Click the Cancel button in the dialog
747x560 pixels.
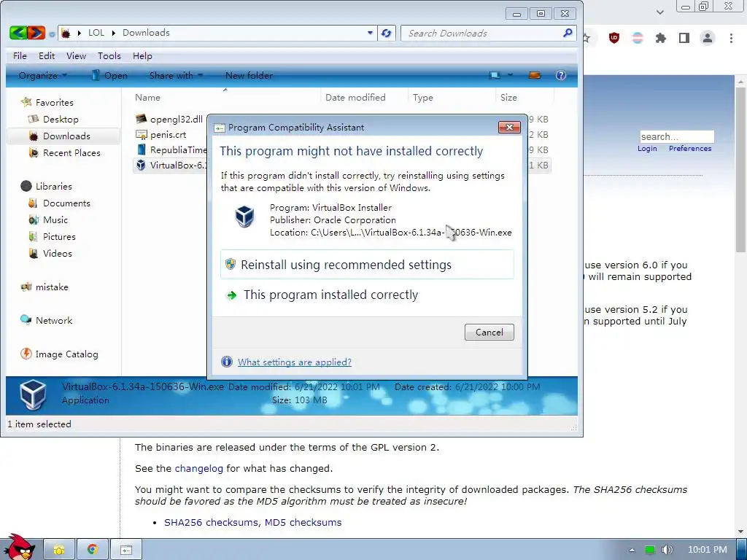click(x=489, y=332)
